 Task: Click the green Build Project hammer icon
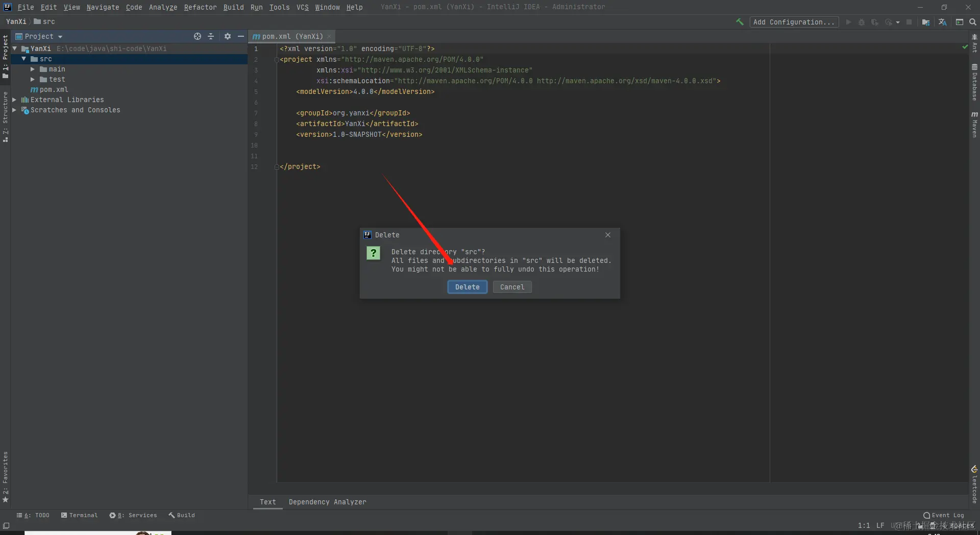pyautogui.click(x=740, y=22)
